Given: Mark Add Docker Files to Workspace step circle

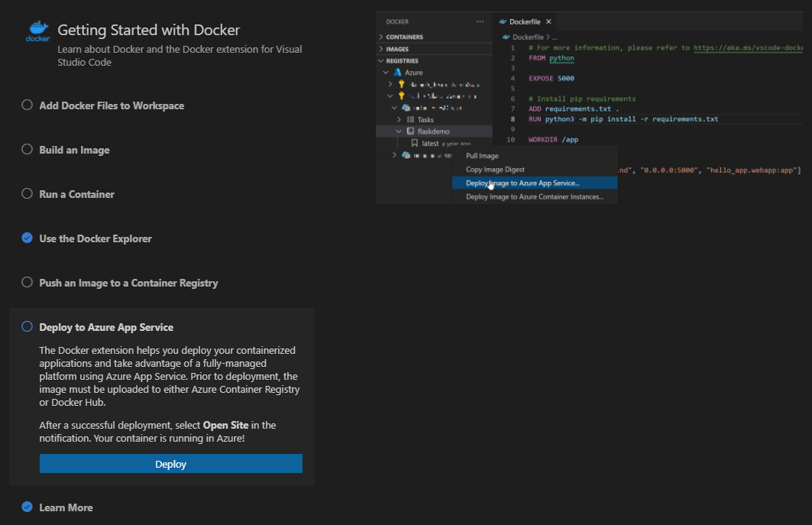Looking at the screenshot, I should point(27,105).
